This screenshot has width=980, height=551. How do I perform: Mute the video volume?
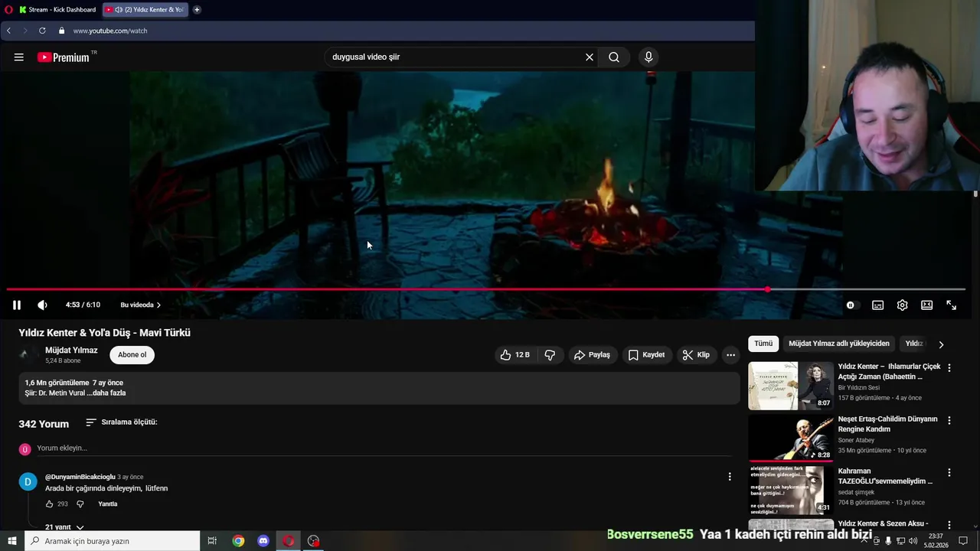(42, 305)
